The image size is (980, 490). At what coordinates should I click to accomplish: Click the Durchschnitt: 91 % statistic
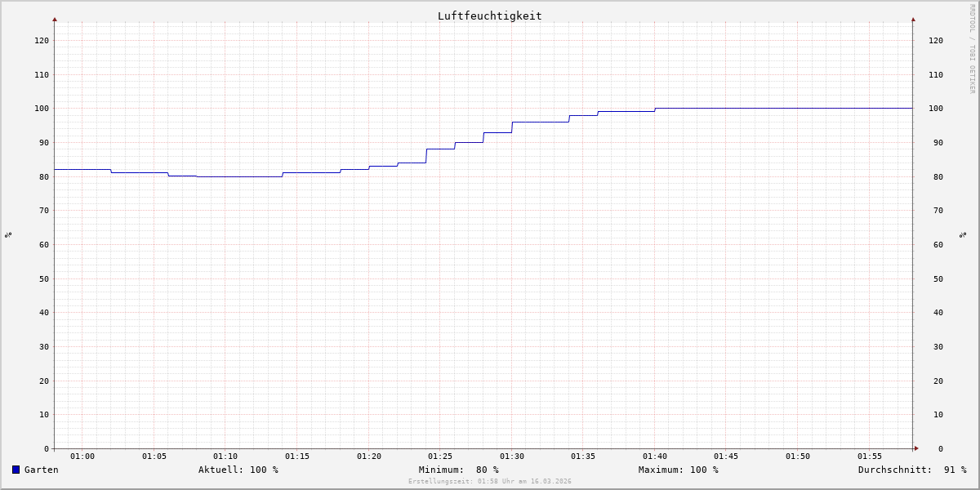[x=911, y=470]
